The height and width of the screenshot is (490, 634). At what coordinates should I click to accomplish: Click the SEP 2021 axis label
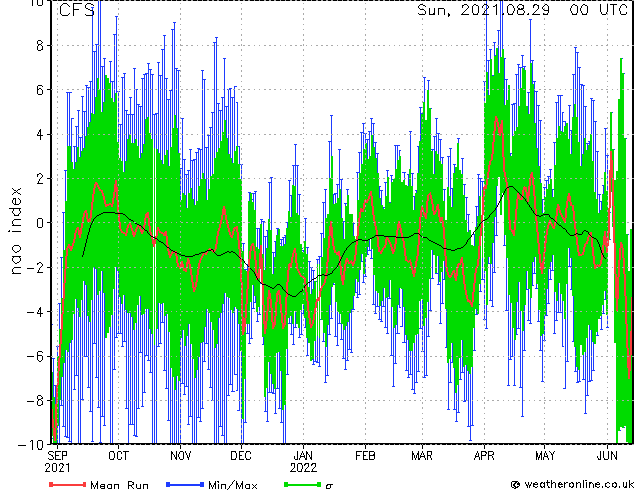point(57,462)
